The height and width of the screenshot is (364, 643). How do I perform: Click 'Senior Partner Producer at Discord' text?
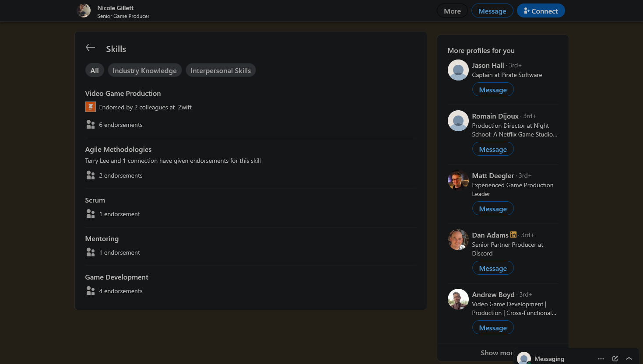click(x=508, y=249)
